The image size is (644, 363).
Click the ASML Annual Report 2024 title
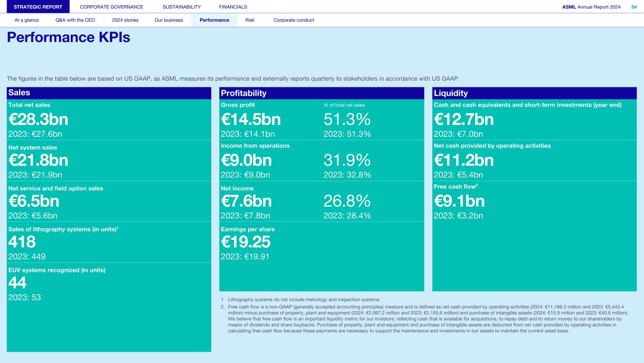pyautogui.click(x=591, y=7)
